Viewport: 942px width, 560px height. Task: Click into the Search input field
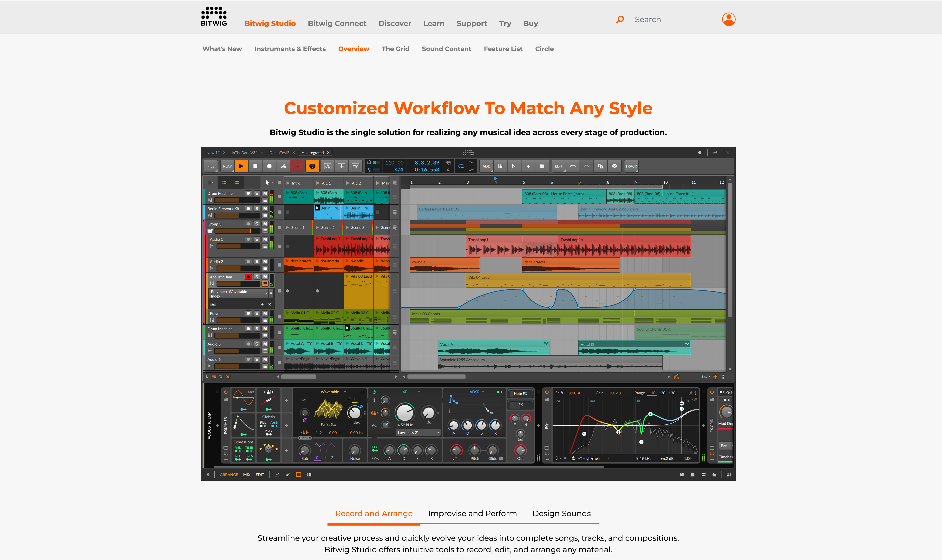[x=672, y=19]
